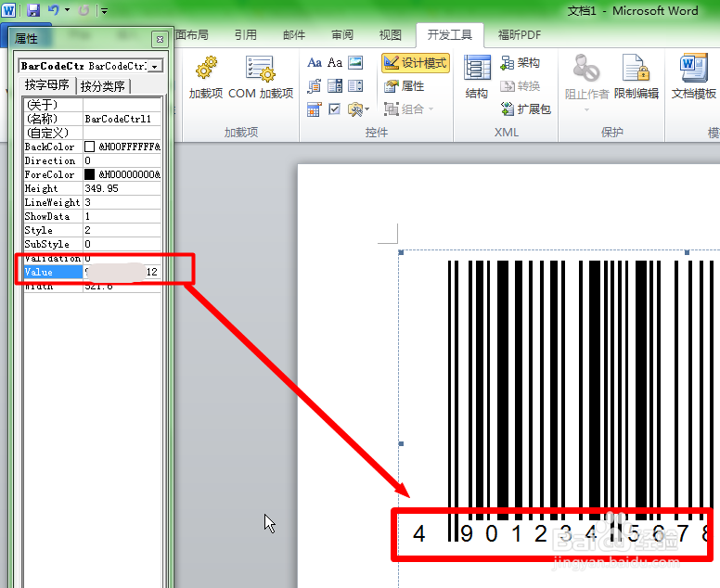Image resolution: width=720 pixels, height=588 pixels.
Task: Open the 引用 ribbon tab
Action: [x=246, y=35]
